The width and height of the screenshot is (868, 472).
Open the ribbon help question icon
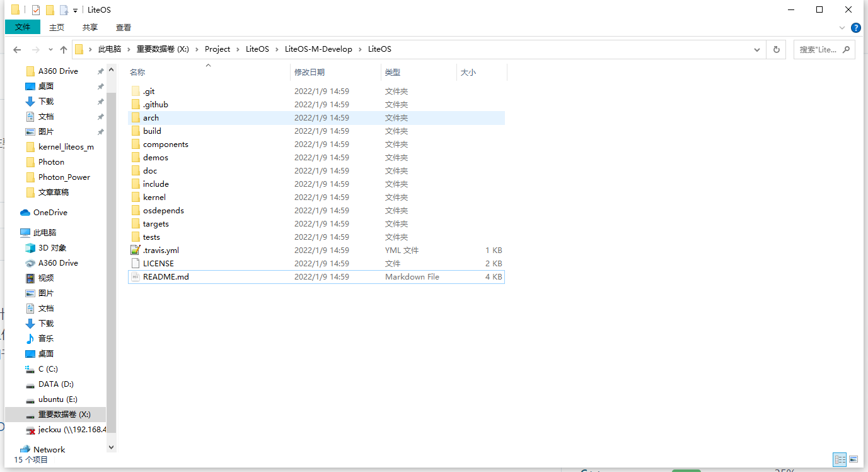pyautogui.click(x=855, y=28)
